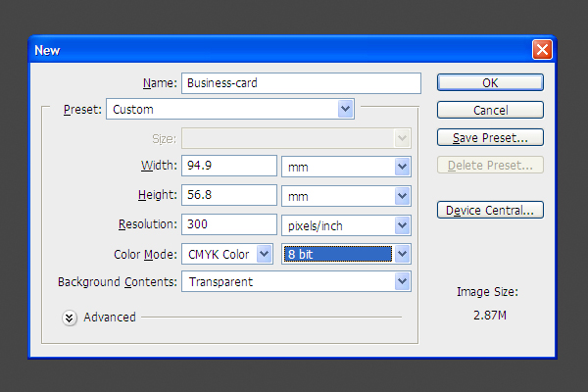The image size is (588, 392).
Task: Click the Height value field 56.8
Action: [x=229, y=195]
